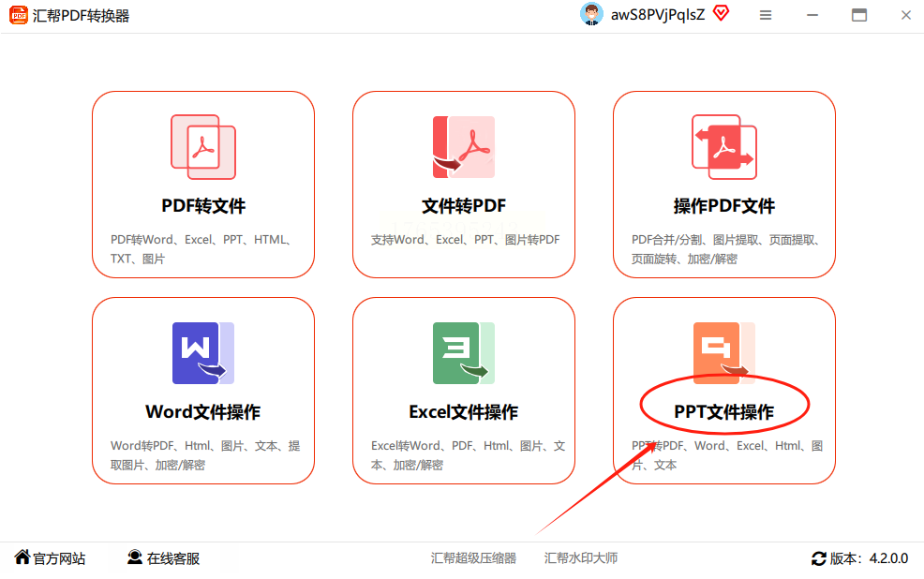Open the 在线客服 link
This screenshot has height=579, width=924.
coord(173,558)
